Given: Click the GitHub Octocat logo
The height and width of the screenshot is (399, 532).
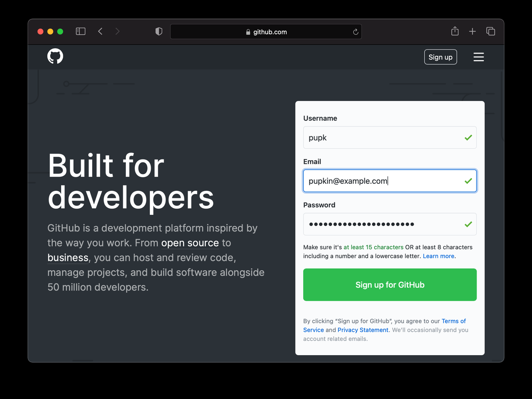Looking at the screenshot, I should [x=55, y=57].
